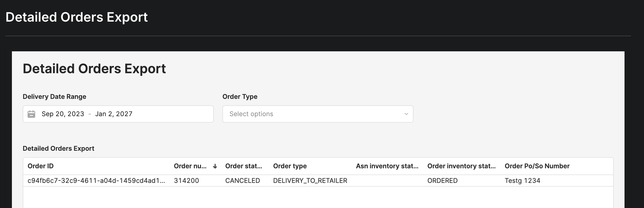Screen dimensions: 644x208
Task: Sort by Order Po/So Number header
Action: tap(537, 166)
